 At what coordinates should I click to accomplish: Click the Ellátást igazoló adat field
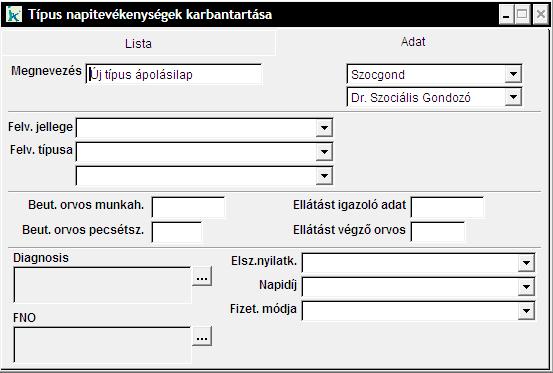[447, 207]
